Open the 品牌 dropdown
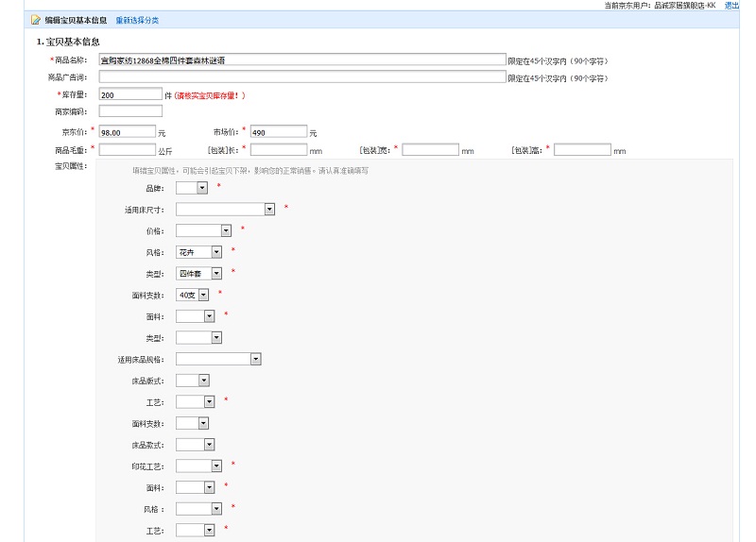Image resolution: width=756 pixels, height=542 pixels. pyautogui.click(x=192, y=188)
